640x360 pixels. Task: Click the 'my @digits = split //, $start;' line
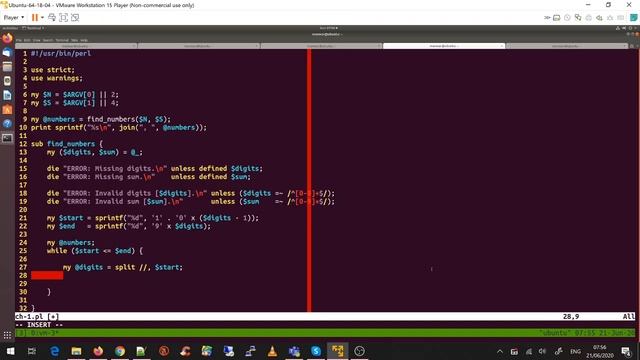[x=123, y=267]
